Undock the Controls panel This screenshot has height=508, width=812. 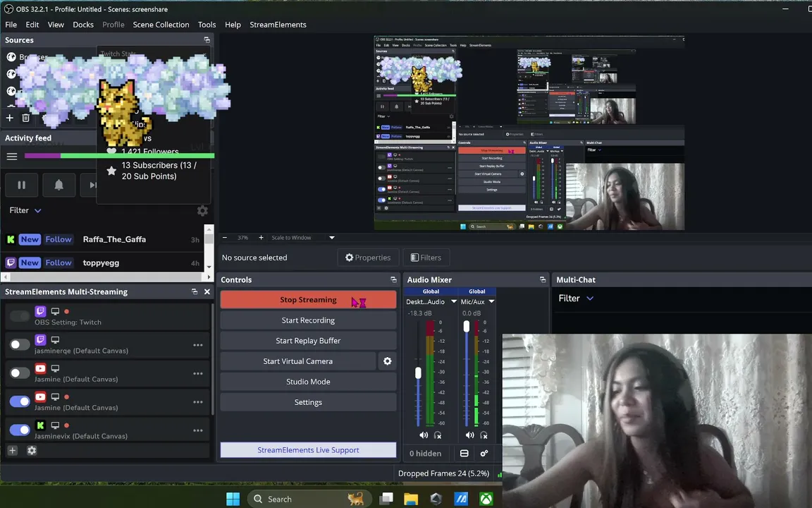393,280
